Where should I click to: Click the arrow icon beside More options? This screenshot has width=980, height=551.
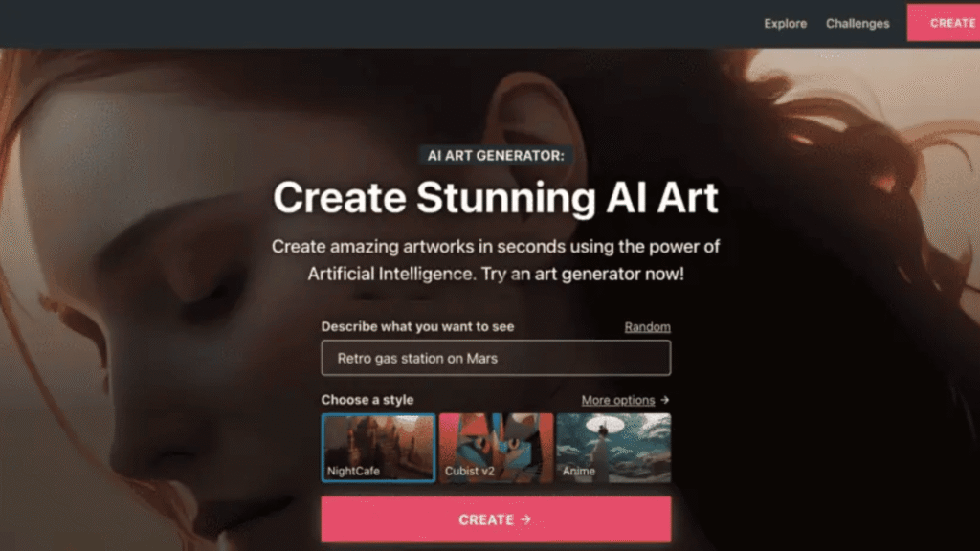pos(664,400)
